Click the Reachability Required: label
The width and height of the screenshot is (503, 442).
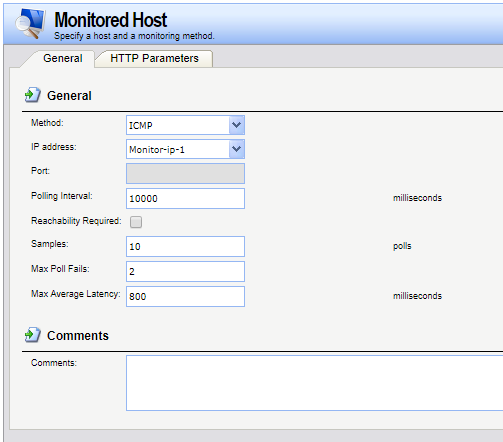pyautogui.click(x=76, y=221)
